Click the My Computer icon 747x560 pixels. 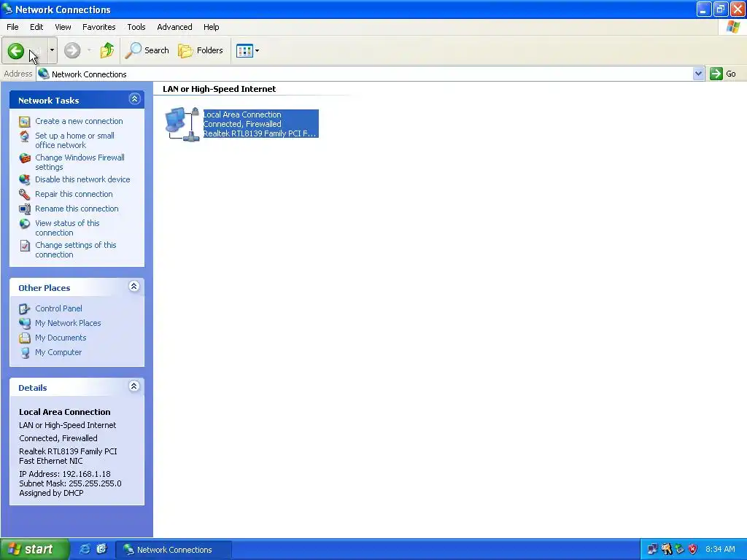(x=25, y=353)
